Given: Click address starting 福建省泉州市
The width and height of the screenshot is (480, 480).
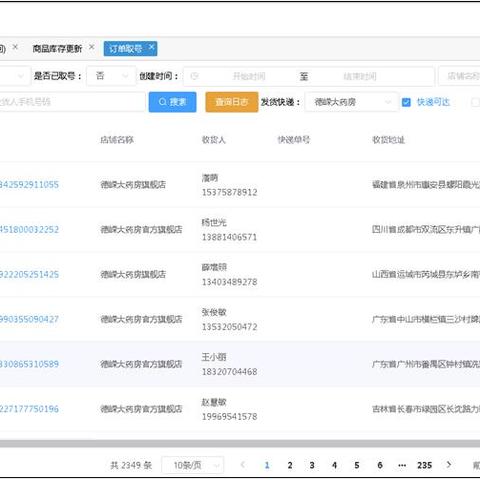Looking at the screenshot, I should [426, 184].
